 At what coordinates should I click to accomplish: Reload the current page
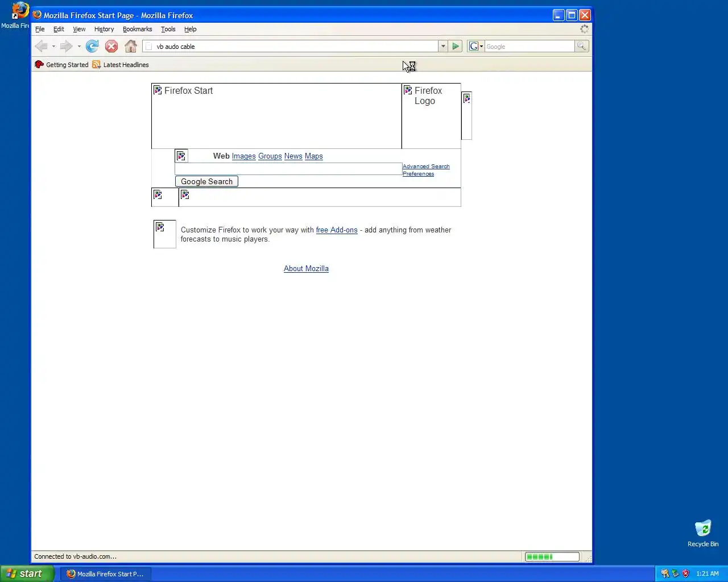tap(92, 46)
